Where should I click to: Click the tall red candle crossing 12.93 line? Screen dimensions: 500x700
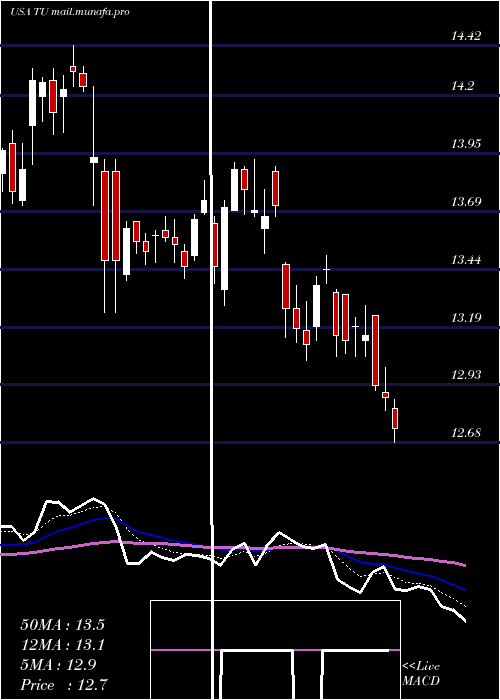(x=375, y=350)
